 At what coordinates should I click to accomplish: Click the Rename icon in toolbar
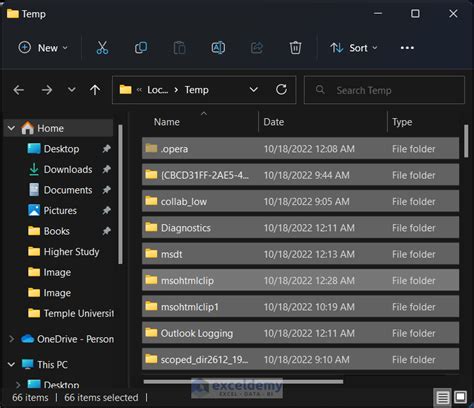218,48
